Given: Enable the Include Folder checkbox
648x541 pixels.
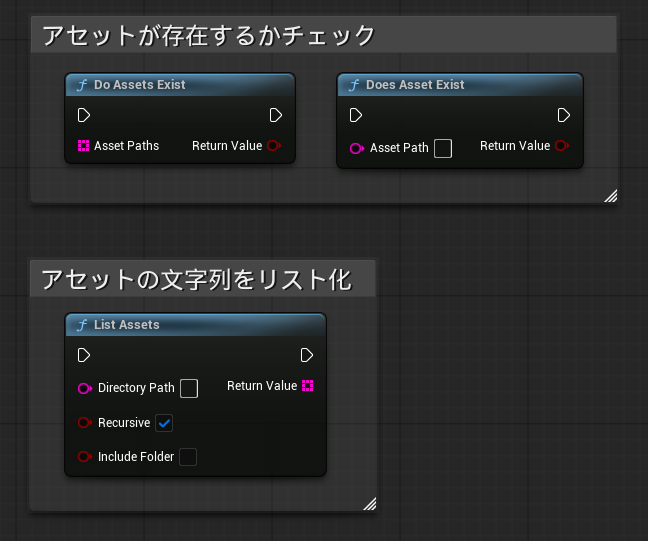Looking at the screenshot, I should [188, 457].
